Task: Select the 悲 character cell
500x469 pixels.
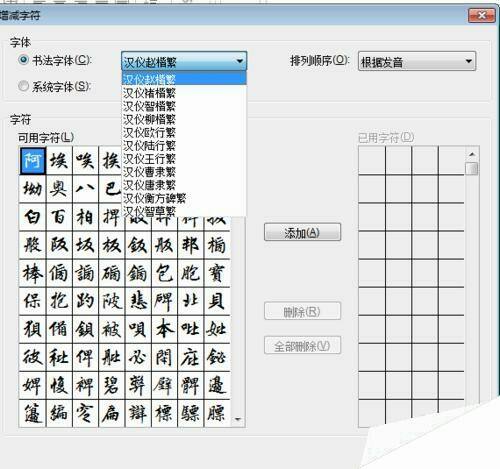Action: 138,301
